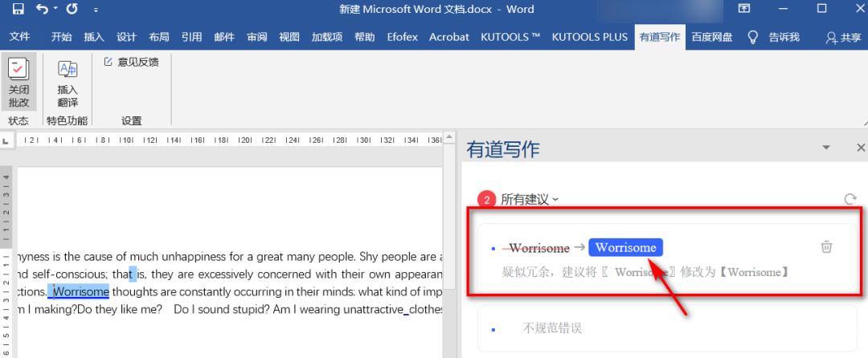Click the red suggestion count badge showing 2

pyautogui.click(x=487, y=199)
